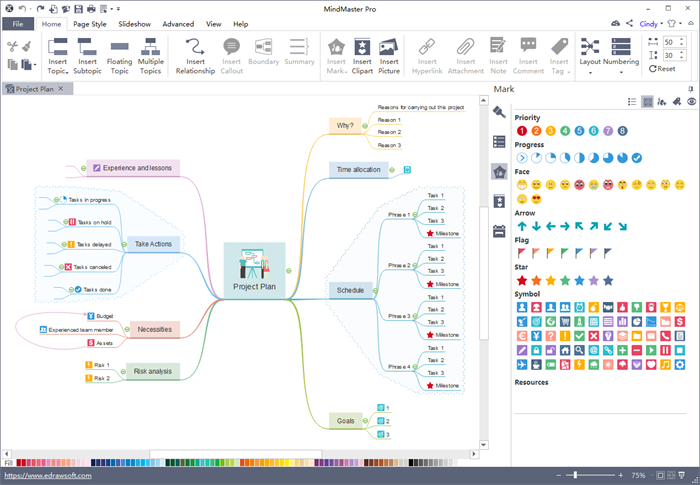The image size is (700, 485).
Task: Open the outline panel in sidebar
Action: [499, 142]
